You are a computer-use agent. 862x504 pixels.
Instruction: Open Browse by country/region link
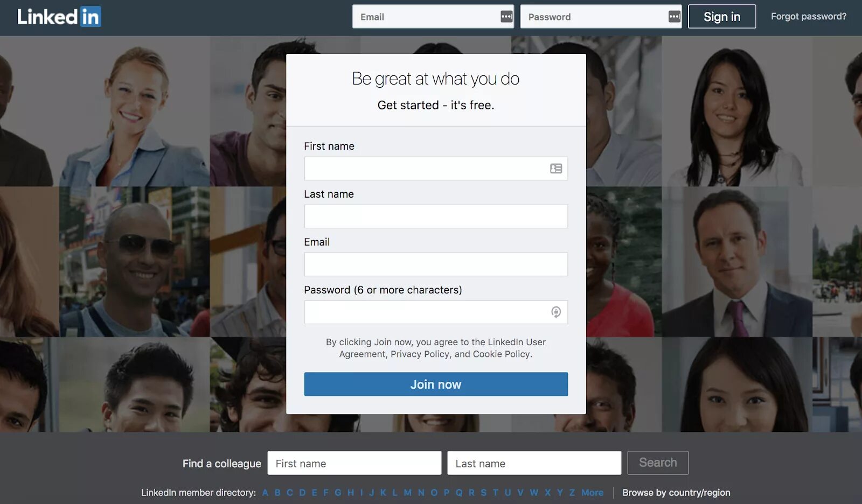click(x=676, y=493)
